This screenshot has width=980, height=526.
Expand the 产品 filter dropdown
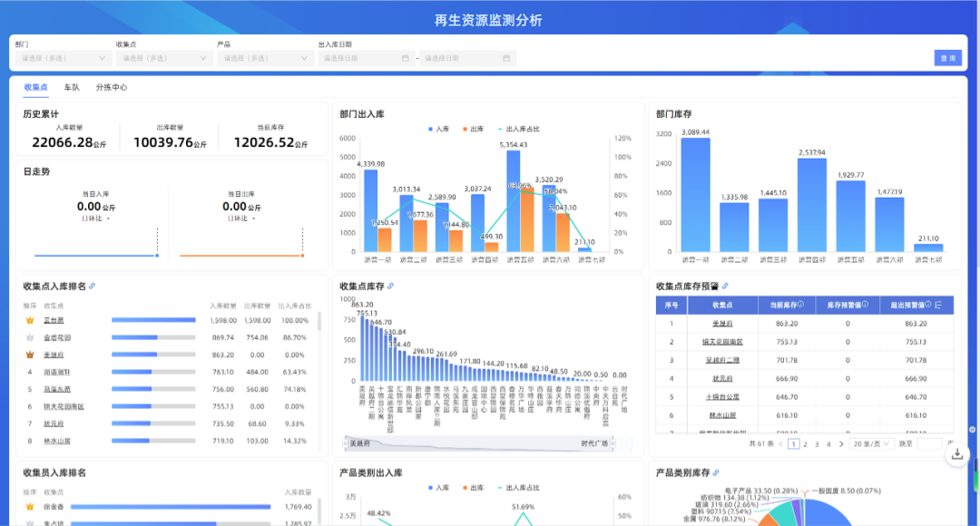263,58
